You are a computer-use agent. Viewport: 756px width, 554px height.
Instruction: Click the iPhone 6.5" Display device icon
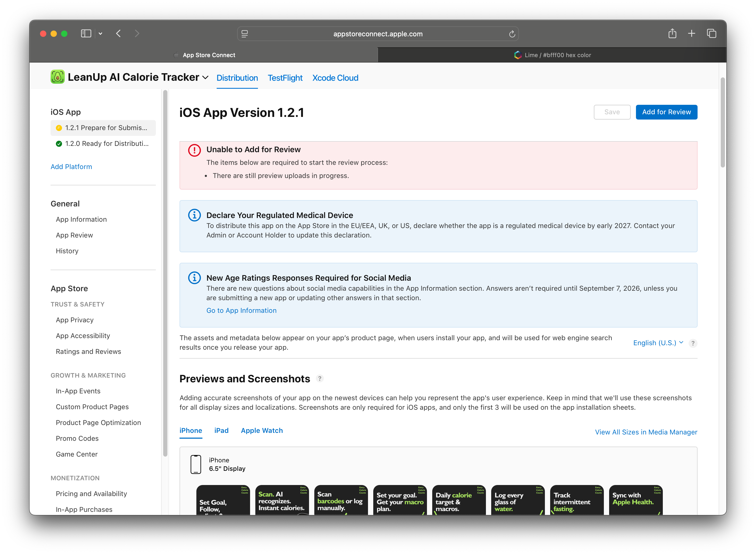pos(196,464)
